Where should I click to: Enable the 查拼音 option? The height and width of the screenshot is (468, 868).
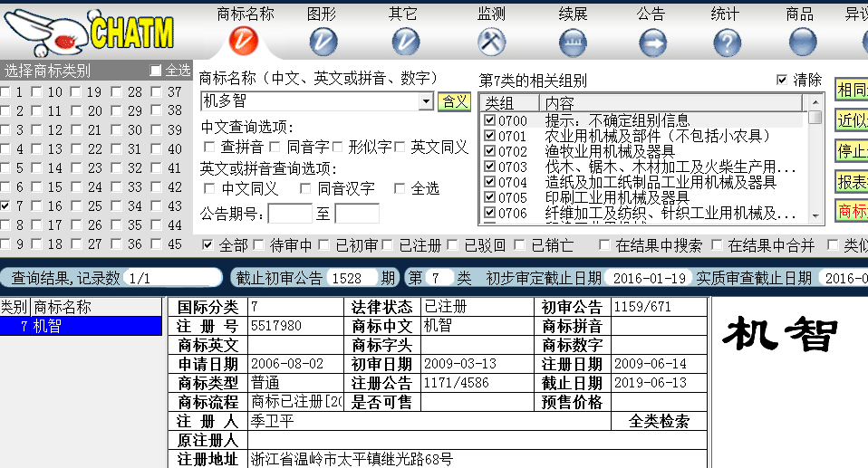pyautogui.click(x=209, y=147)
